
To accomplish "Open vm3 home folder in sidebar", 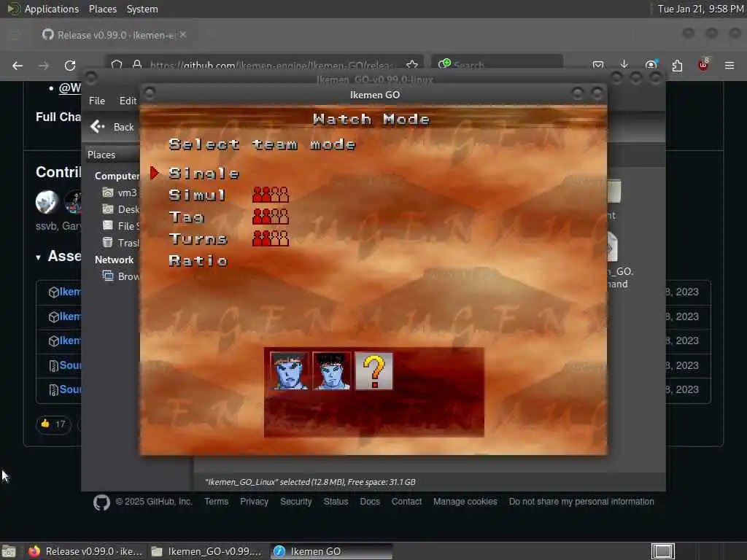I will click(120, 192).
